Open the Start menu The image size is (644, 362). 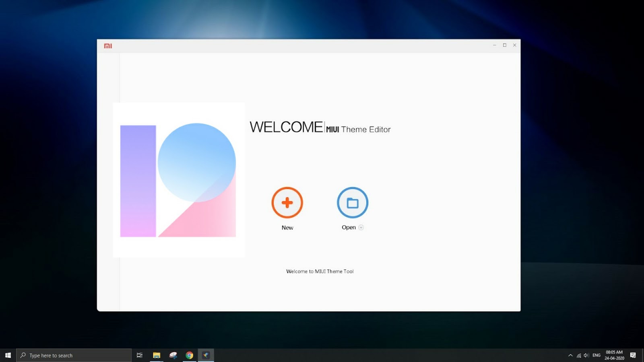[x=8, y=355]
